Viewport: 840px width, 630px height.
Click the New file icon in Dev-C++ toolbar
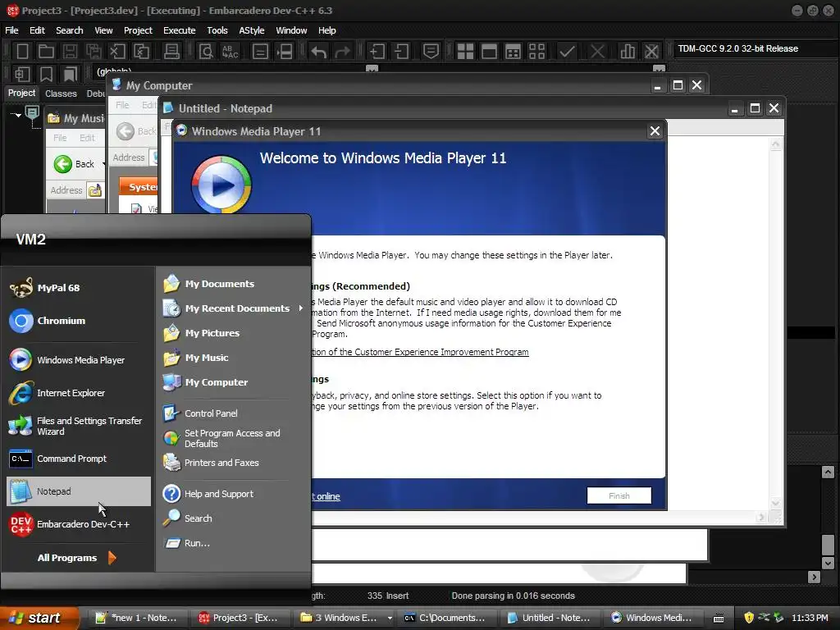(x=22, y=52)
